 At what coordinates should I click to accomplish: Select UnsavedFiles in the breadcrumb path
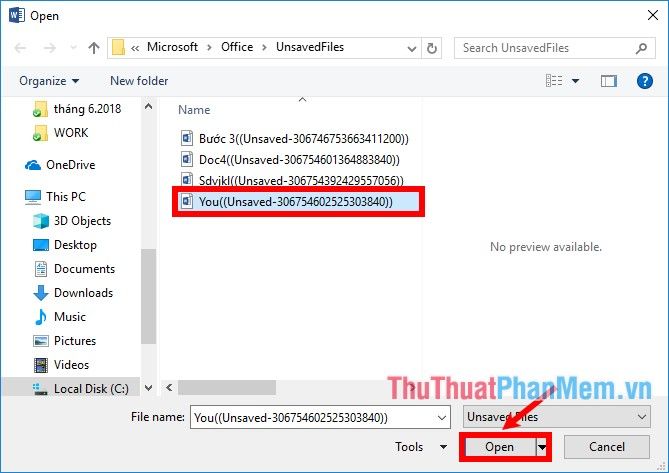[x=310, y=47]
